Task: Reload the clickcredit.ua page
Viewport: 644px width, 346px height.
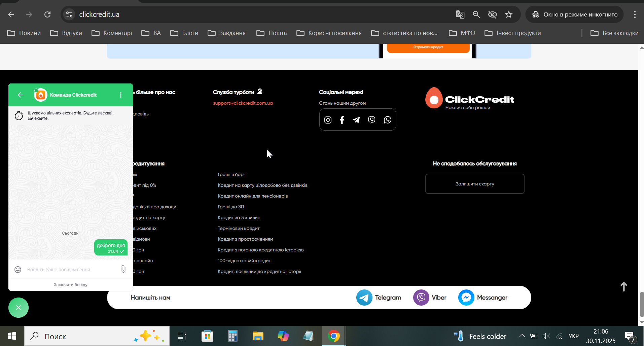Action: pyautogui.click(x=47, y=14)
